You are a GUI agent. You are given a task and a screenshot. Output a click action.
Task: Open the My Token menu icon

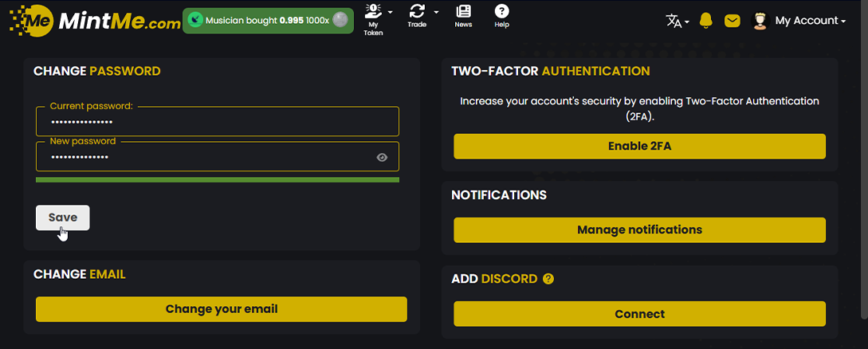pos(373,13)
